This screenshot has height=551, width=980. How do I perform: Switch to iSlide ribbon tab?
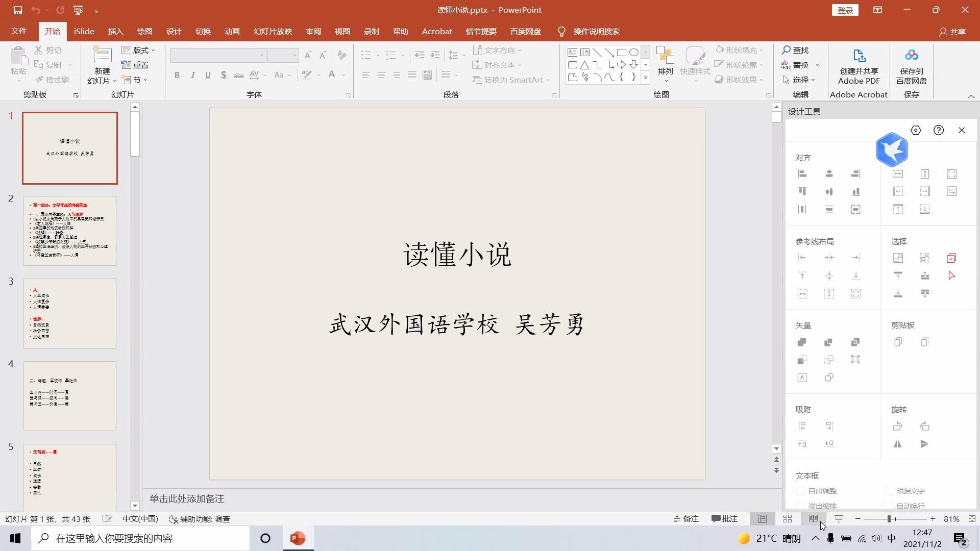pos(84,31)
